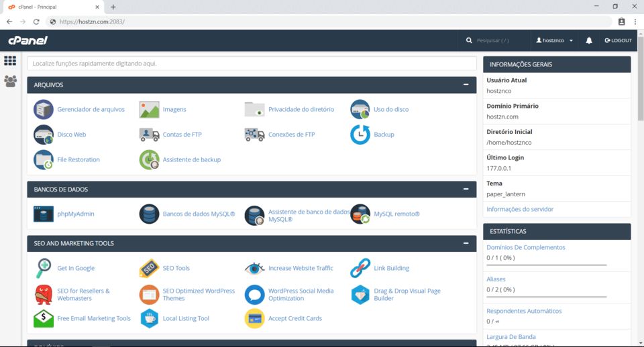Click the browser address bar
Image resolution: width=644 pixels, height=347 pixels.
coord(329,21)
